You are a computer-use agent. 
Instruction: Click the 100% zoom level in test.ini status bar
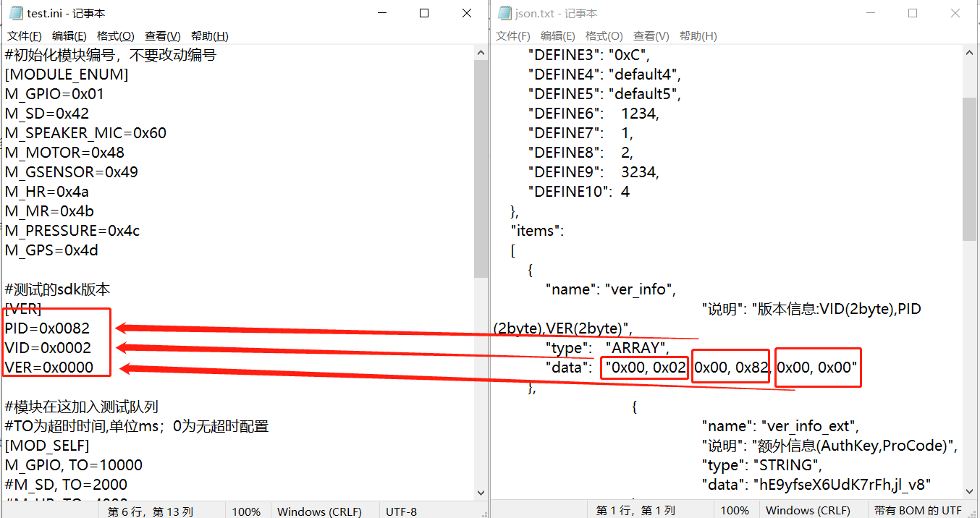246,511
